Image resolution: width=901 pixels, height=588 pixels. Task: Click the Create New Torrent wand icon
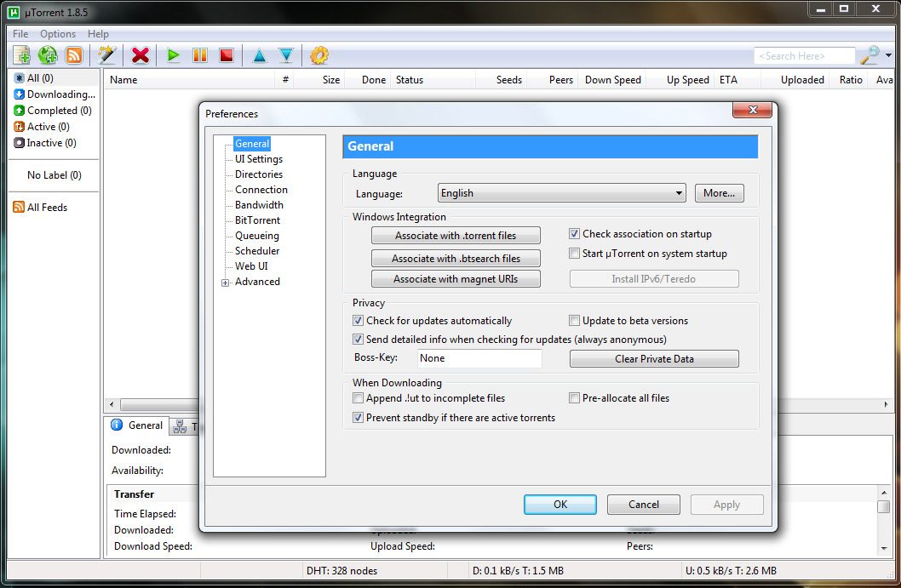(x=107, y=55)
